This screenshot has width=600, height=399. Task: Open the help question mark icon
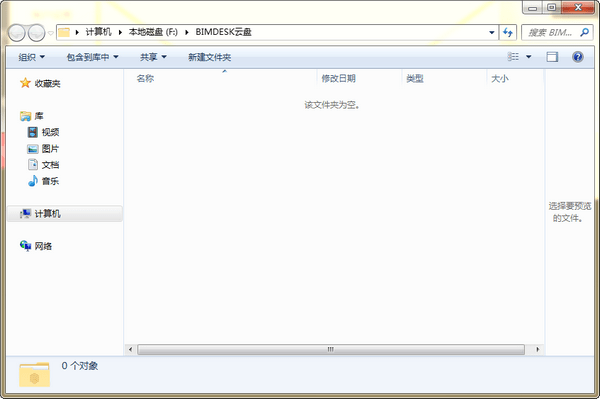(x=577, y=57)
